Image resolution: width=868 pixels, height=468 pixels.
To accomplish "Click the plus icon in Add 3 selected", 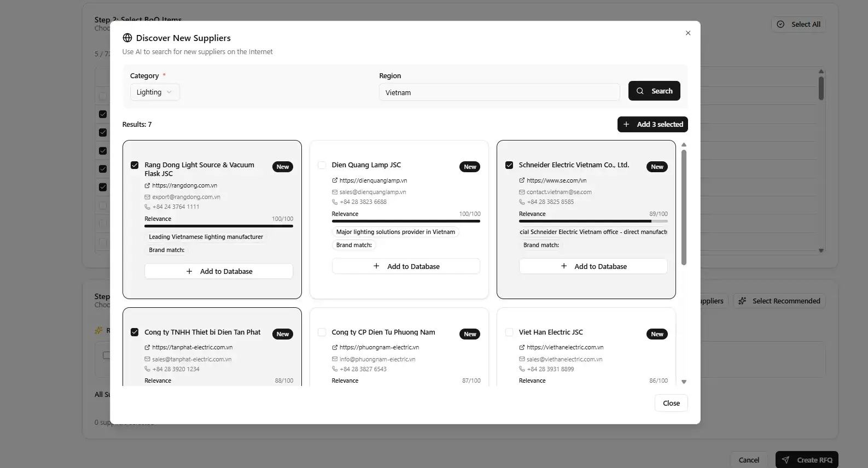I will click(627, 125).
